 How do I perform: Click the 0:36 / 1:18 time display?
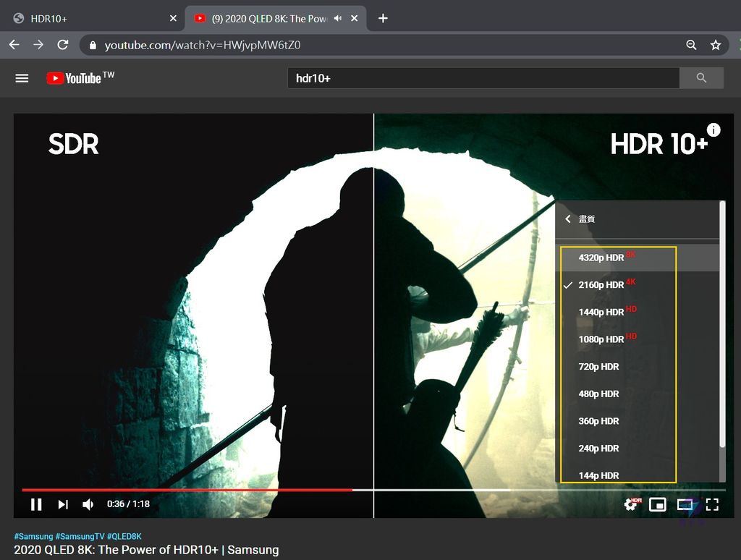pos(129,504)
